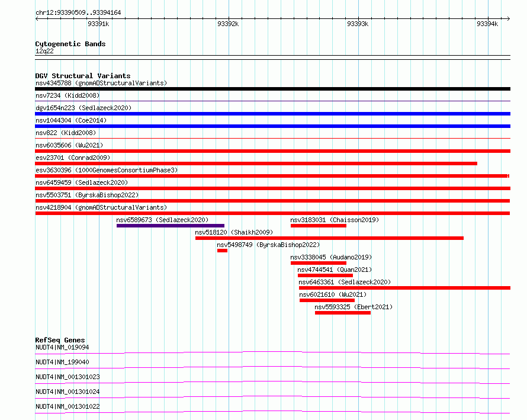Click the 93393k ruler position
The height and width of the screenshot is (420, 527).
click(358, 24)
